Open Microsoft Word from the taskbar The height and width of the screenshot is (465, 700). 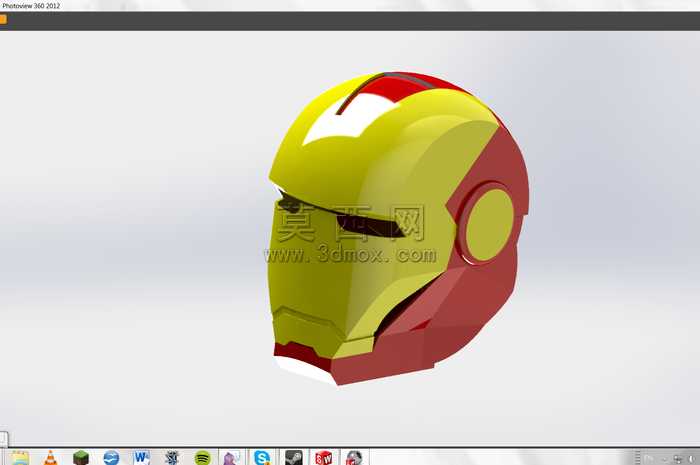(142, 458)
